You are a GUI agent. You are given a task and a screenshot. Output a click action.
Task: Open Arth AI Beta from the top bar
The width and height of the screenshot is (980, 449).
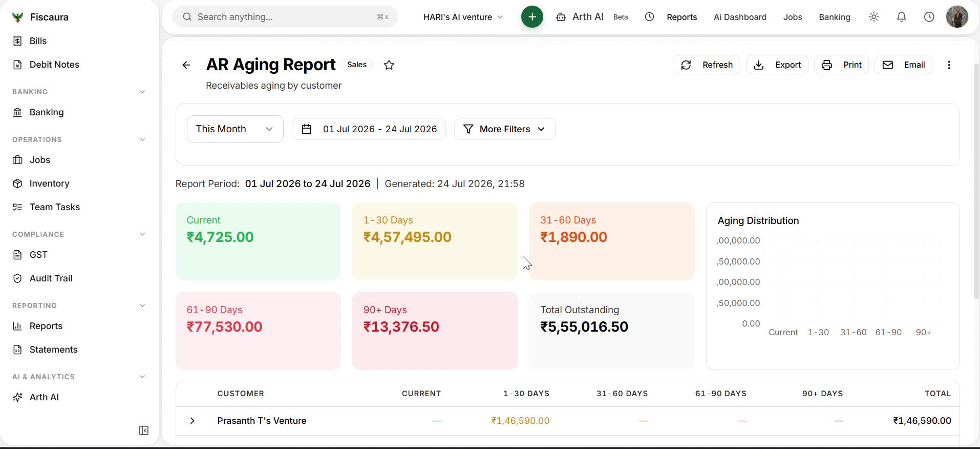click(592, 17)
